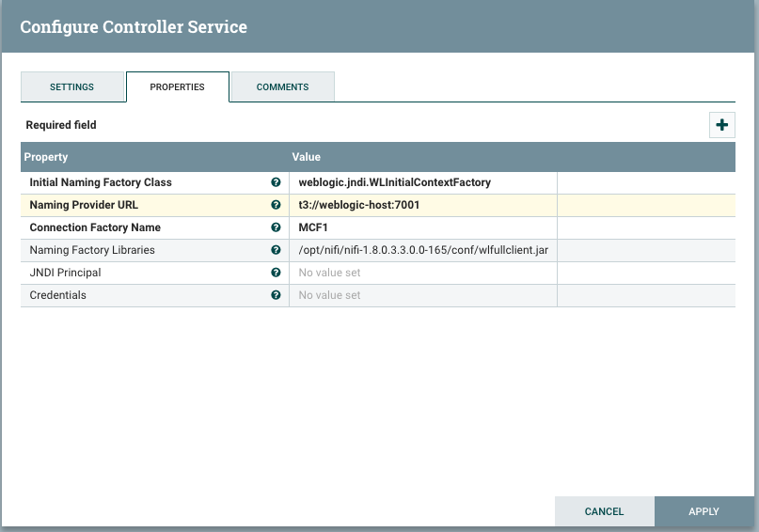
Task: Click the add new property plus icon
Action: pyautogui.click(x=721, y=125)
